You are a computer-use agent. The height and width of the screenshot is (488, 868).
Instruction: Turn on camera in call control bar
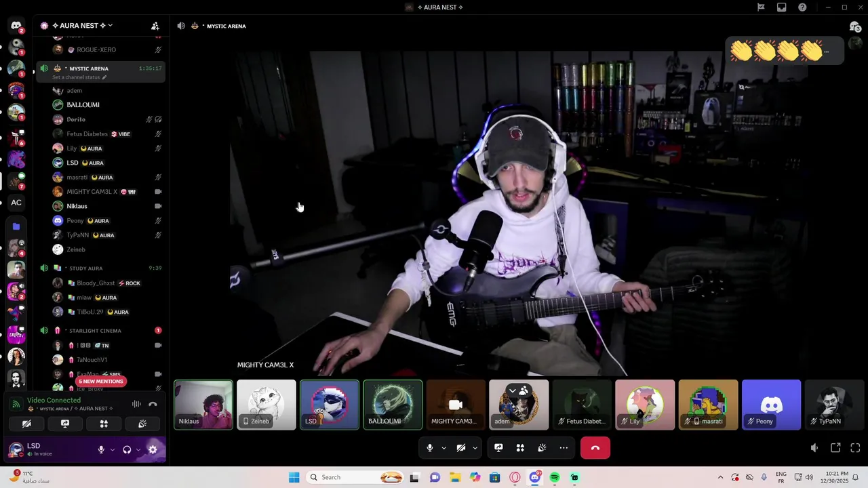[x=461, y=448]
